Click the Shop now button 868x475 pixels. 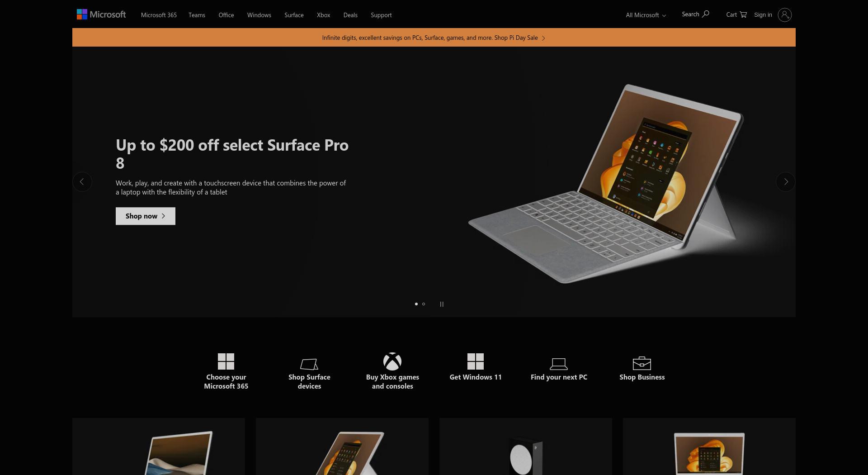click(x=146, y=216)
